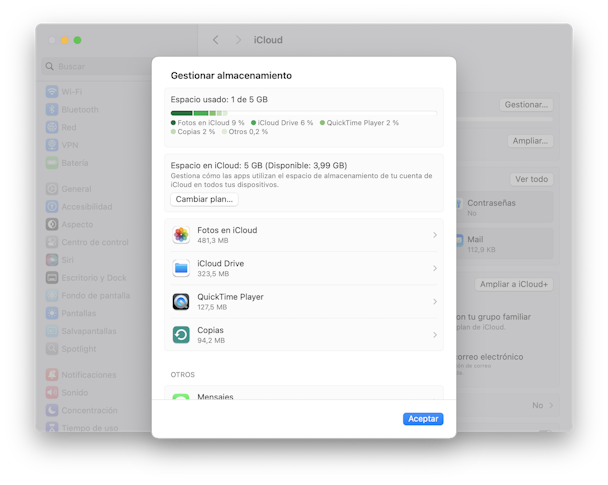
Task: Click the Gestionar almacenamiento title
Action: (231, 76)
